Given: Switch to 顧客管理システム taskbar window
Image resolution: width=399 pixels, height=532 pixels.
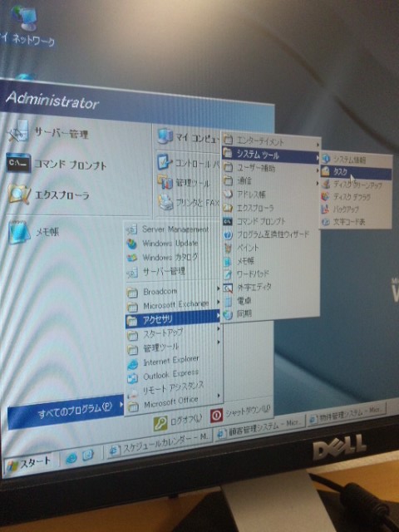Looking at the screenshot, I should click(x=259, y=429).
